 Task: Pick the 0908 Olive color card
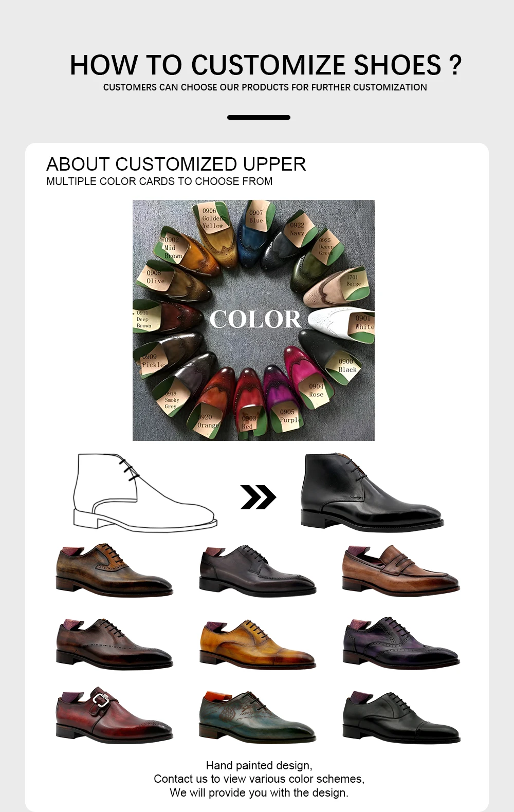pos(155,277)
